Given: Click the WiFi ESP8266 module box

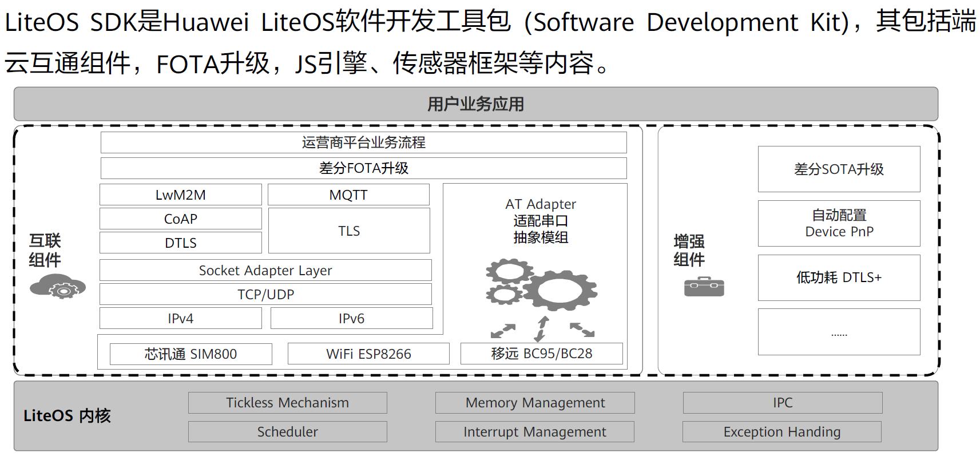Looking at the screenshot, I should point(368,354).
